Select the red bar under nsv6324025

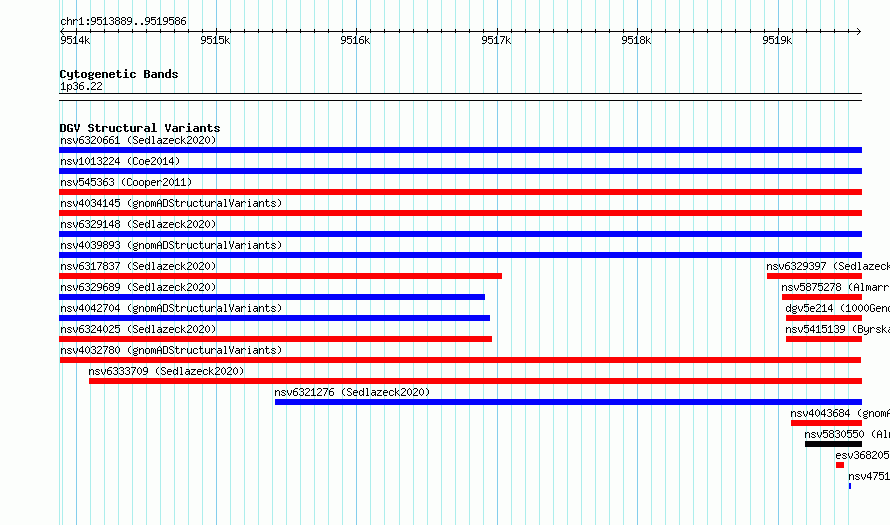click(x=275, y=339)
